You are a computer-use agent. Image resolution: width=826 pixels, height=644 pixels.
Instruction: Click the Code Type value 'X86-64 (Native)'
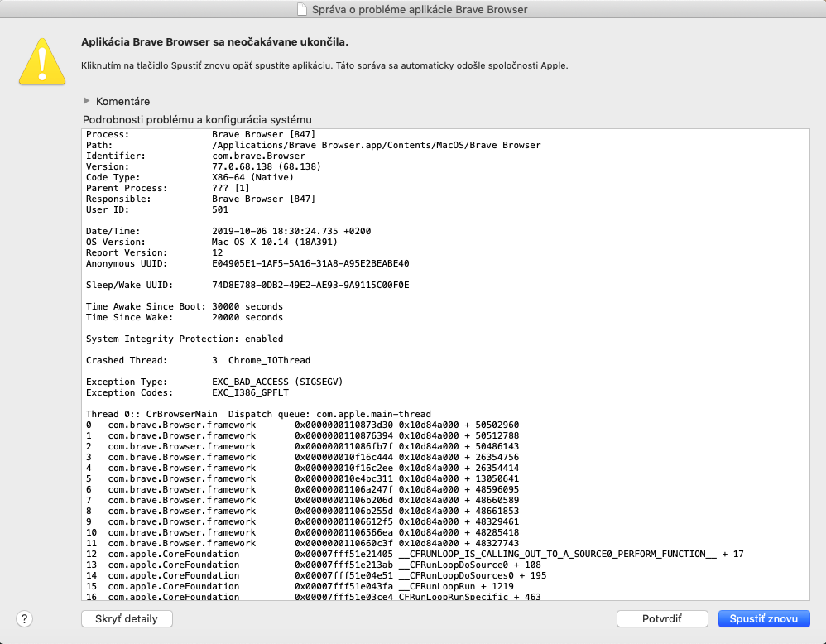click(x=253, y=178)
